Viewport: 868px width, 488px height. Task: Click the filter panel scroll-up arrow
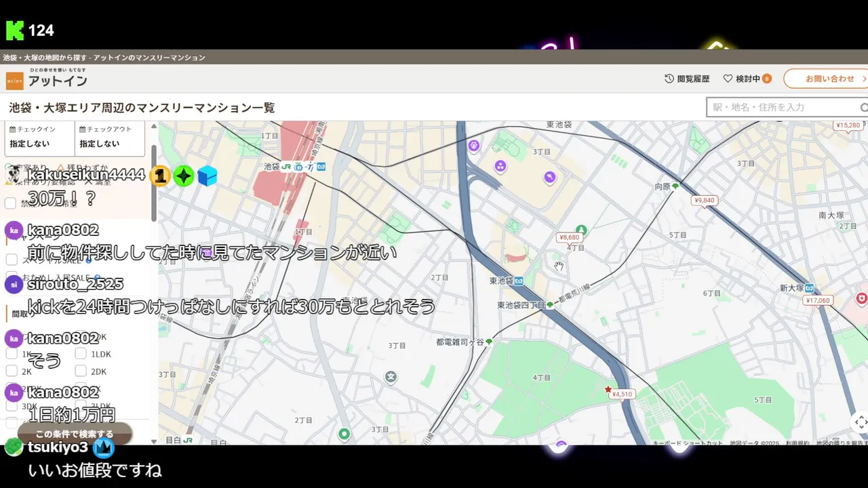(154, 127)
